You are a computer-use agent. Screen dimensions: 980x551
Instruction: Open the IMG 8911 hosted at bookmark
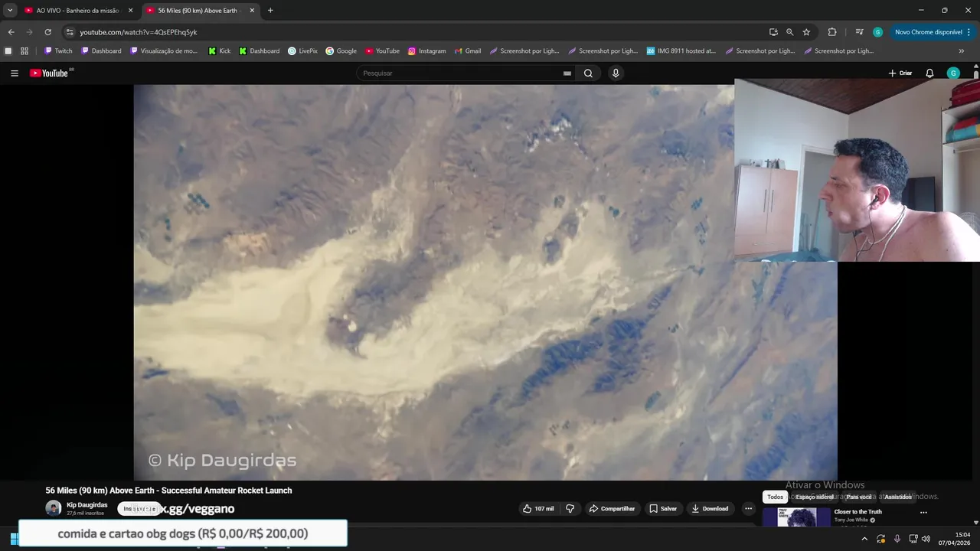pyautogui.click(x=681, y=51)
